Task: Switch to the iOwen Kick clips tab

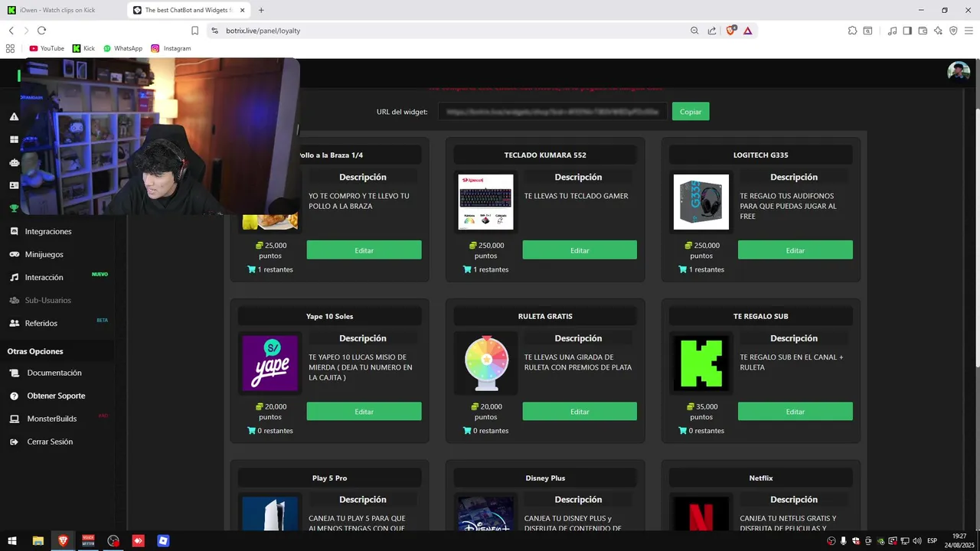Action: 63,10
